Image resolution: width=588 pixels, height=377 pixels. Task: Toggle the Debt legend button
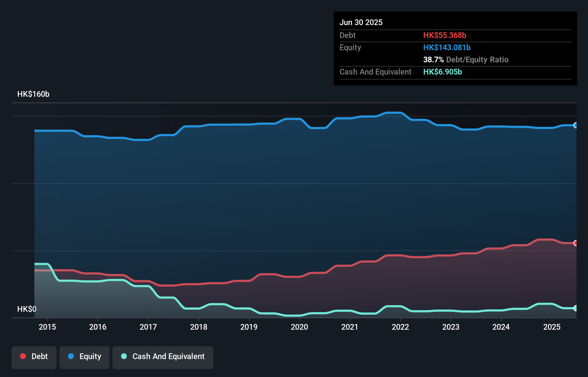tap(34, 357)
